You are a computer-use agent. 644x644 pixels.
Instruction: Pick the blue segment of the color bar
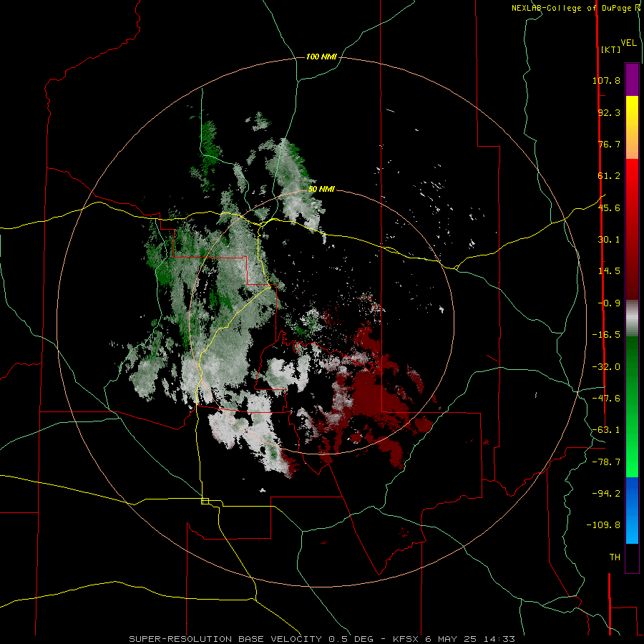point(632,510)
